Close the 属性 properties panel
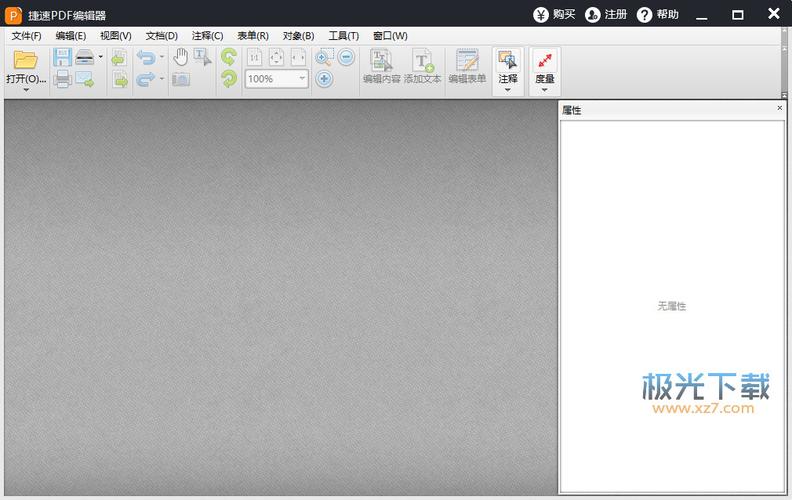 [779, 108]
